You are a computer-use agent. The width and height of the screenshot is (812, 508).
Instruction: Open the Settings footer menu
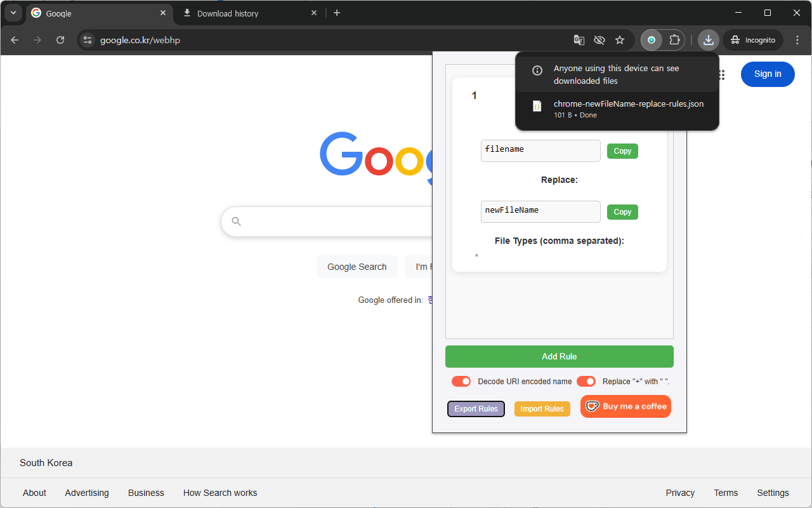773,493
